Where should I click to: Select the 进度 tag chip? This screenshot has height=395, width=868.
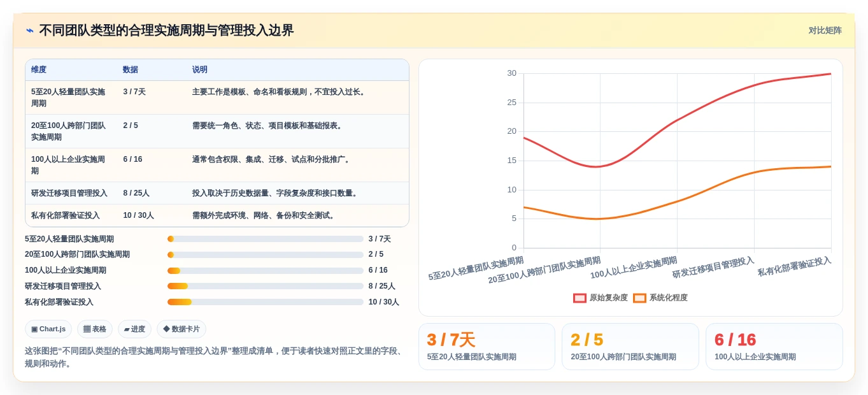134,329
